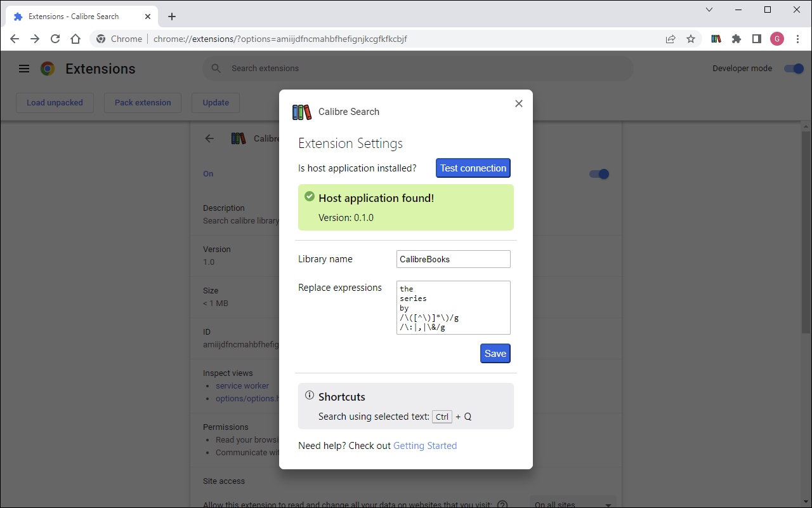Click the Load unpacked button
The image size is (812, 508).
pyautogui.click(x=55, y=103)
